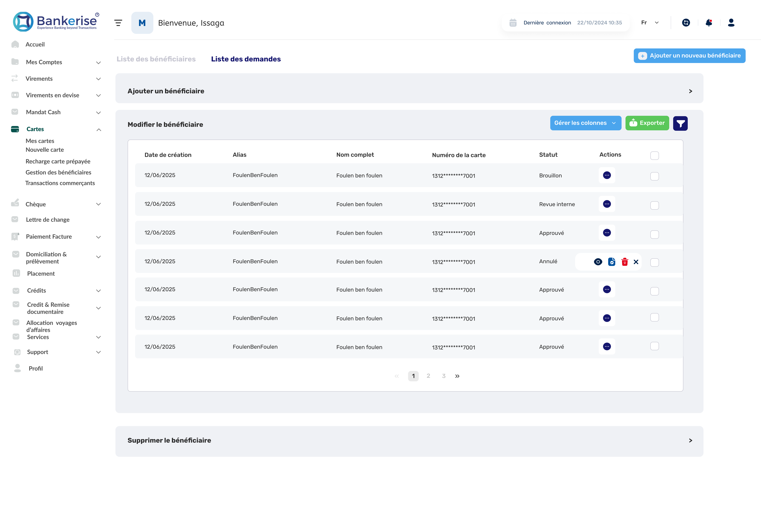Click the Cartes card icon
This screenshot has height=532, width=761.
[x=15, y=129]
